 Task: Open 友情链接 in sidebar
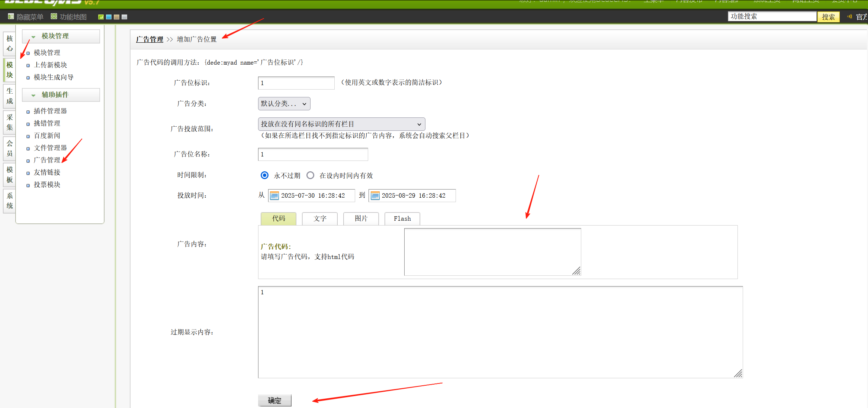(47, 172)
